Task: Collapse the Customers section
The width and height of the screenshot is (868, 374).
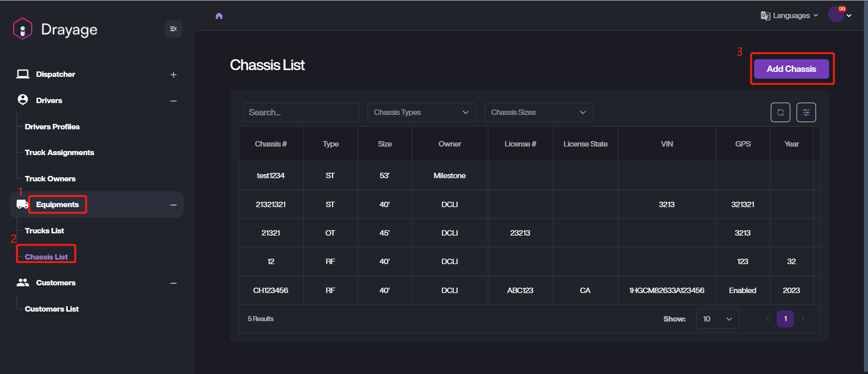Action: pos(173,283)
